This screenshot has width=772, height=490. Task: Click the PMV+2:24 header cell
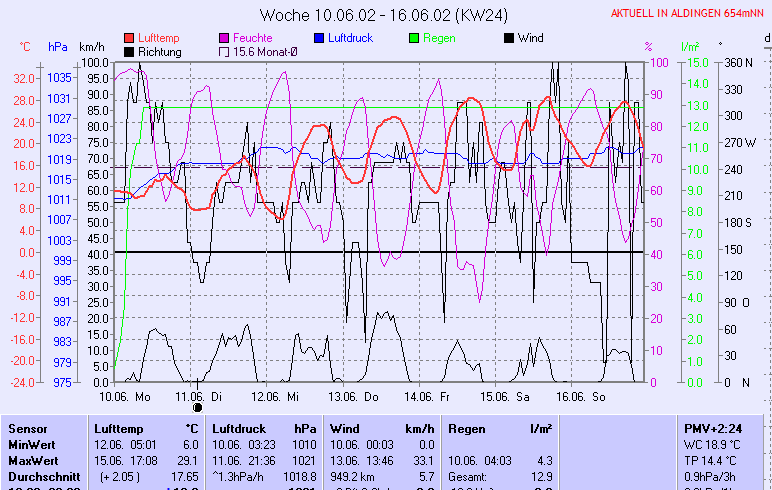(711, 428)
